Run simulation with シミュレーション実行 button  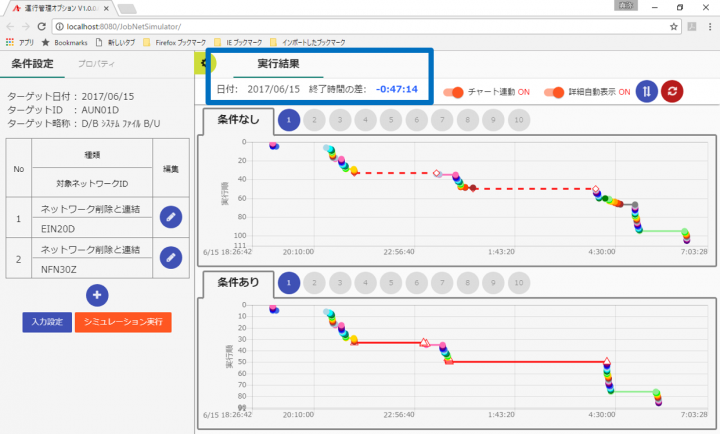point(123,322)
